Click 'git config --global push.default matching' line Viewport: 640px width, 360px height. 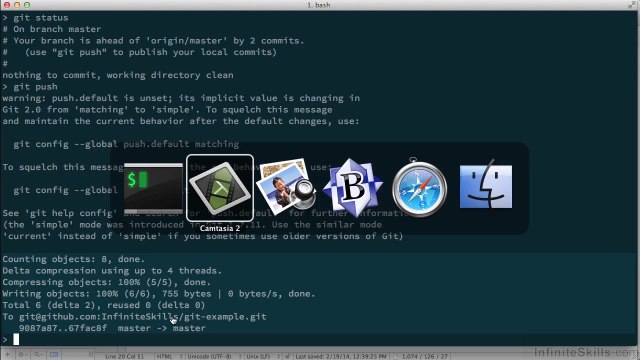tap(126, 144)
